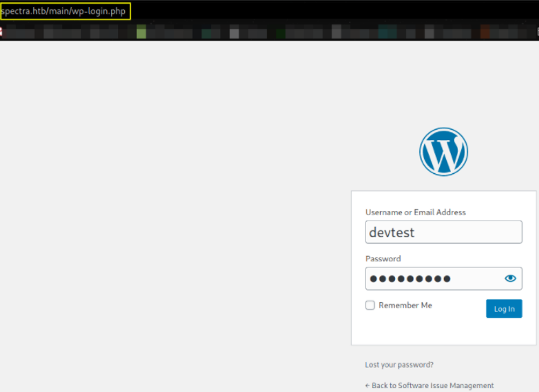539x392 pixels.
Task: Click the Remember Me label text
Action: pyautogui.click(x=405, y=305)
